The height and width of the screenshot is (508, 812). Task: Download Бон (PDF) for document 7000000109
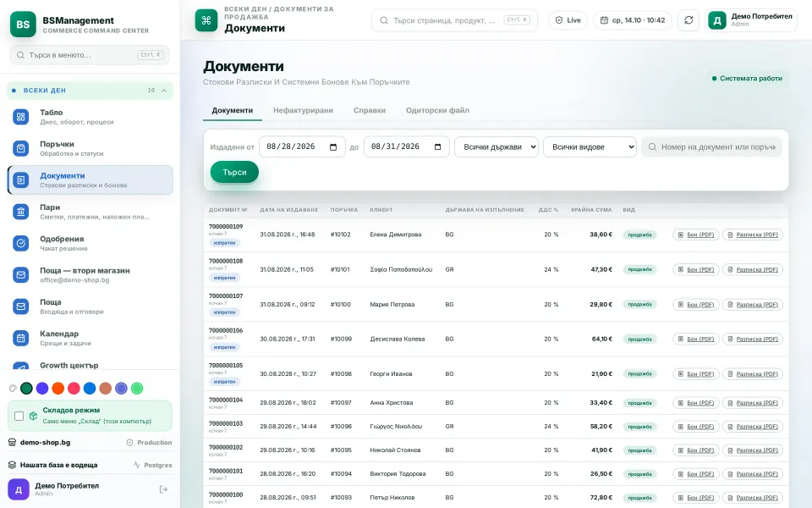point(695,235)
